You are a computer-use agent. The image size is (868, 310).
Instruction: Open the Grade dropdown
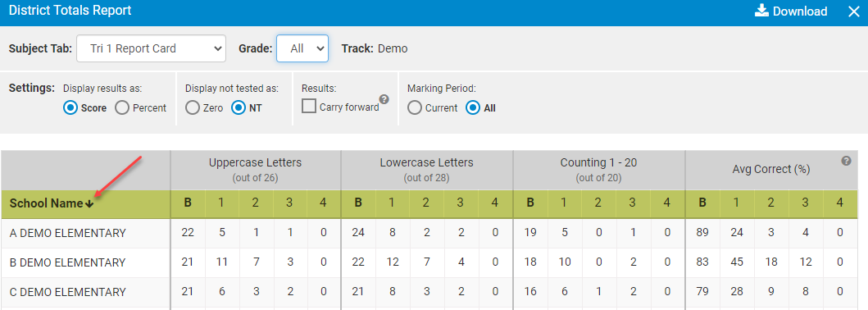click(x=302, y=48)
